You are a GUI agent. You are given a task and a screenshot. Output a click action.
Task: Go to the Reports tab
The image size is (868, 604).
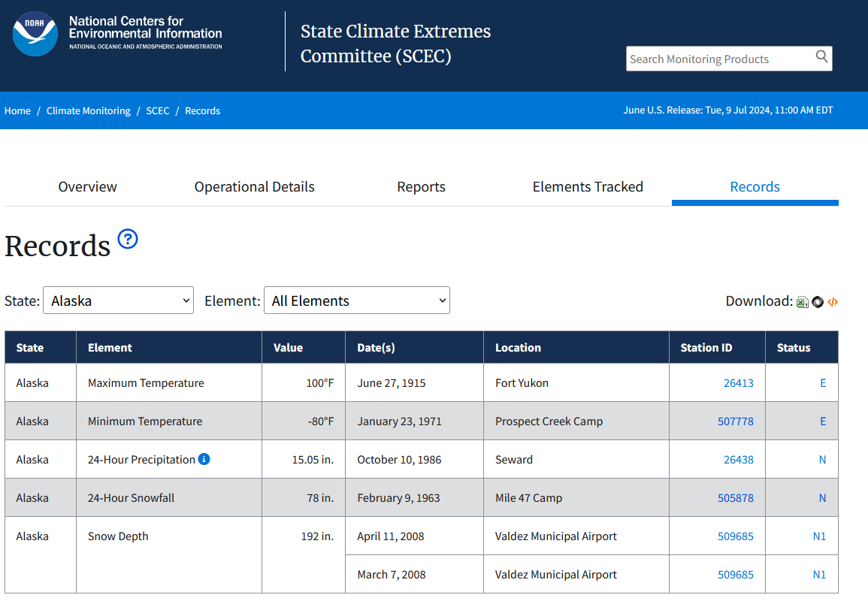point(422,187)
